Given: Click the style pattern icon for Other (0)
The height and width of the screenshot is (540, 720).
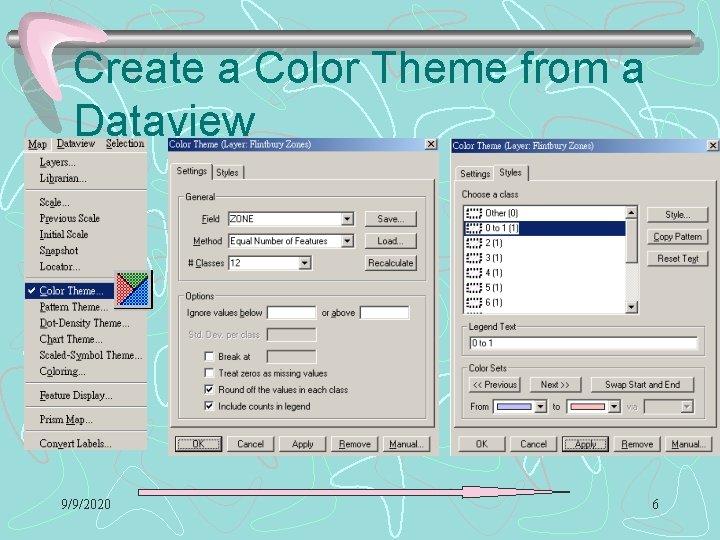Looking at the screenshot, I should 473,213.
